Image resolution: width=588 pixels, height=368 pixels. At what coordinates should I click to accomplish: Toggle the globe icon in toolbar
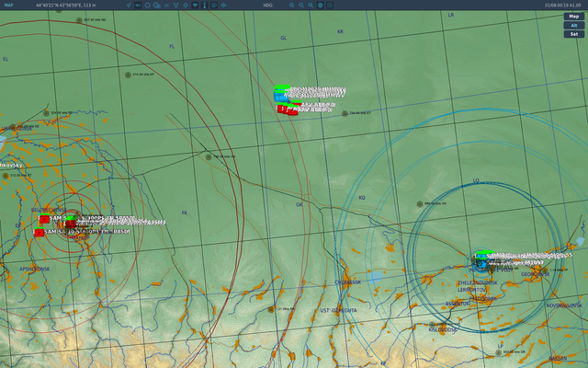(x=321, y=6)
